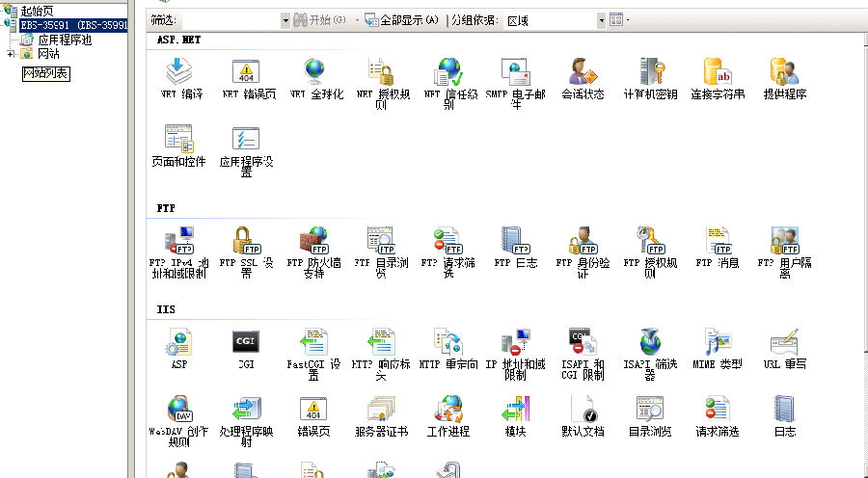
Task: Open 服务器证书 feature icon
Action: 381,410
